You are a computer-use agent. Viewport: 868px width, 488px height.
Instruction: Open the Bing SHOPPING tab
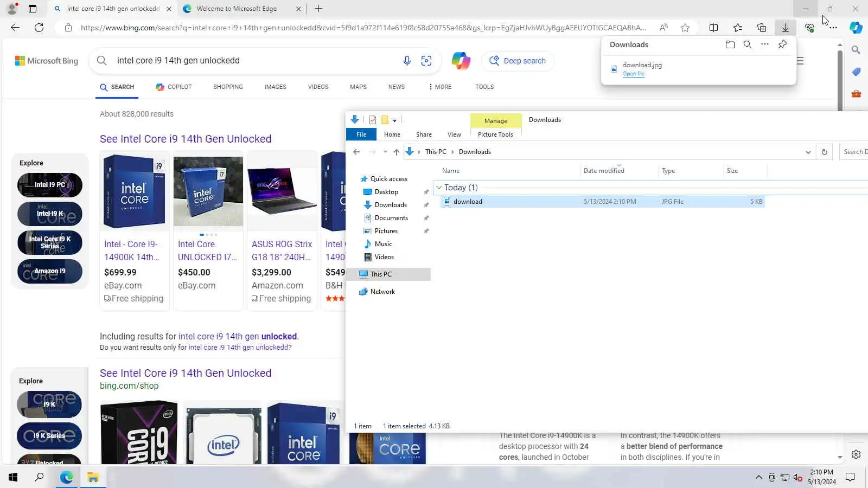[x=228, y=87]
